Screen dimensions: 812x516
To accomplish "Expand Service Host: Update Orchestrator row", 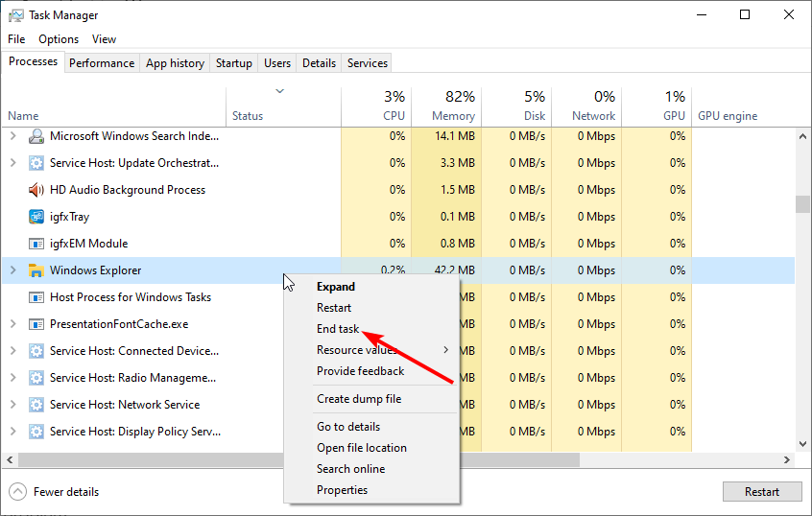I will pos(12,163).
